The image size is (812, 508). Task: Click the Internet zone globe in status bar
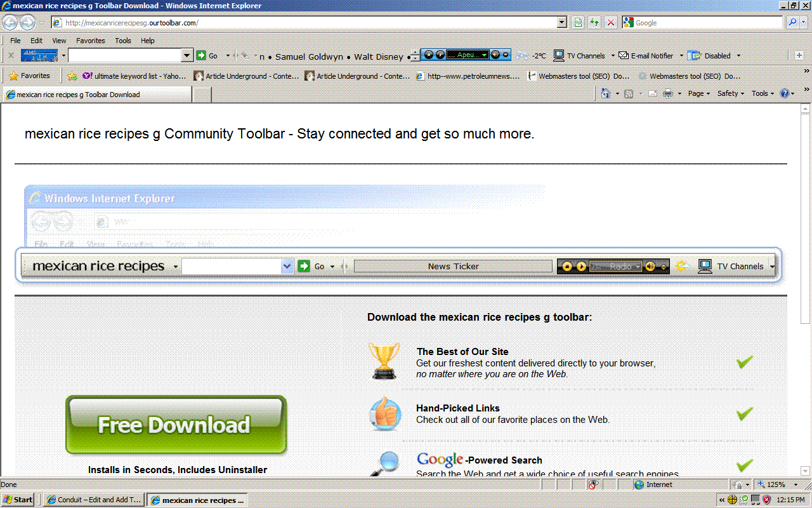(639, 485)
